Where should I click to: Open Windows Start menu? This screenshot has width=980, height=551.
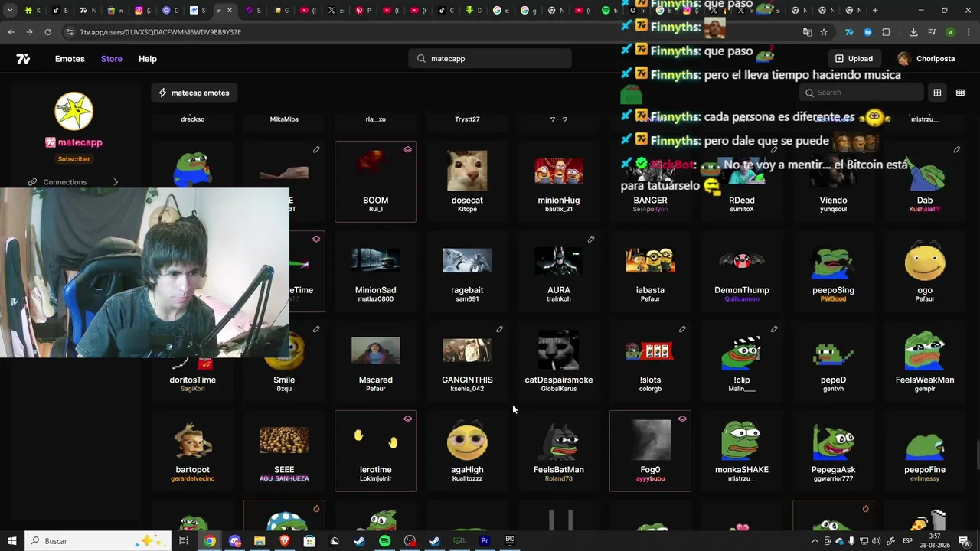12,541
